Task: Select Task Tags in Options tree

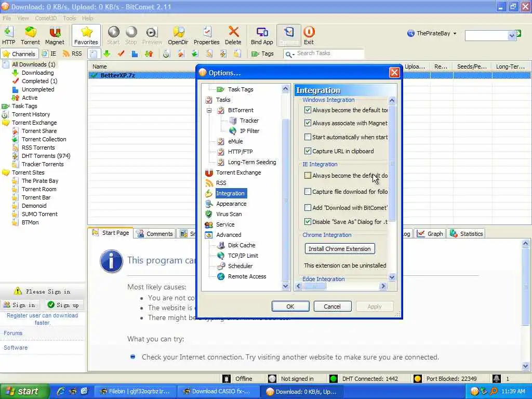Action: (241, 89)
